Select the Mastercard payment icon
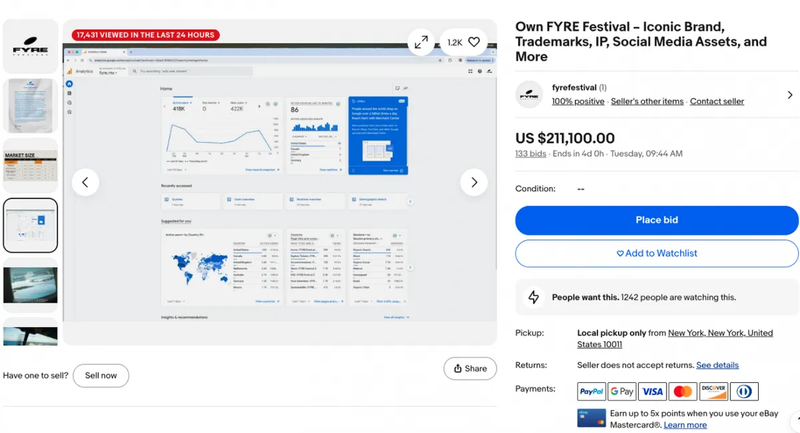This screenshot has height=433, width=800. click(x=683, y=391)
